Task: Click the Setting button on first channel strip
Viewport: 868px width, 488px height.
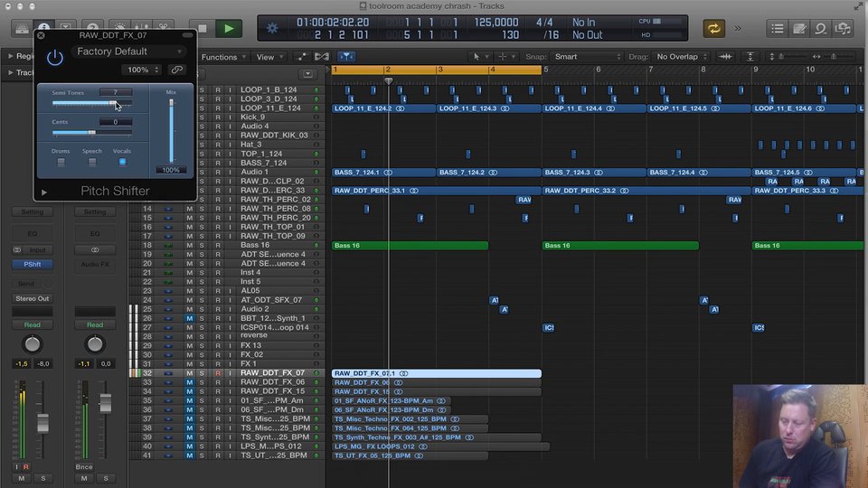Action: point(33,211)
